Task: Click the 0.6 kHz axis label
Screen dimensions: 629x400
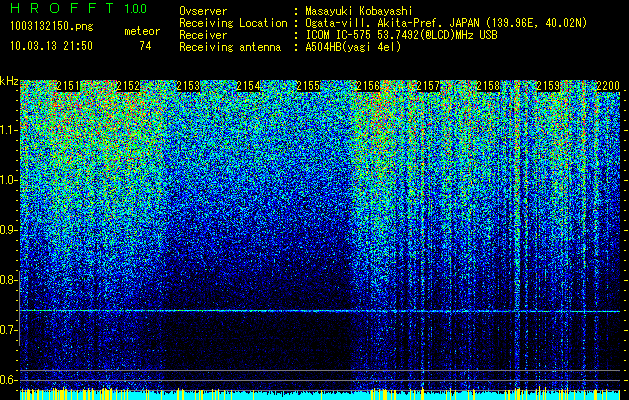Action: (x=8, y=380)
